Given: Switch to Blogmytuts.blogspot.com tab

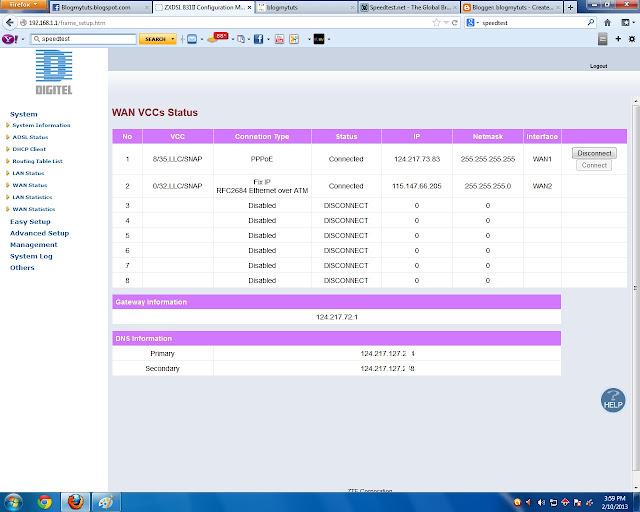Looking at the screenshot, I should click(x=100, y=7).
